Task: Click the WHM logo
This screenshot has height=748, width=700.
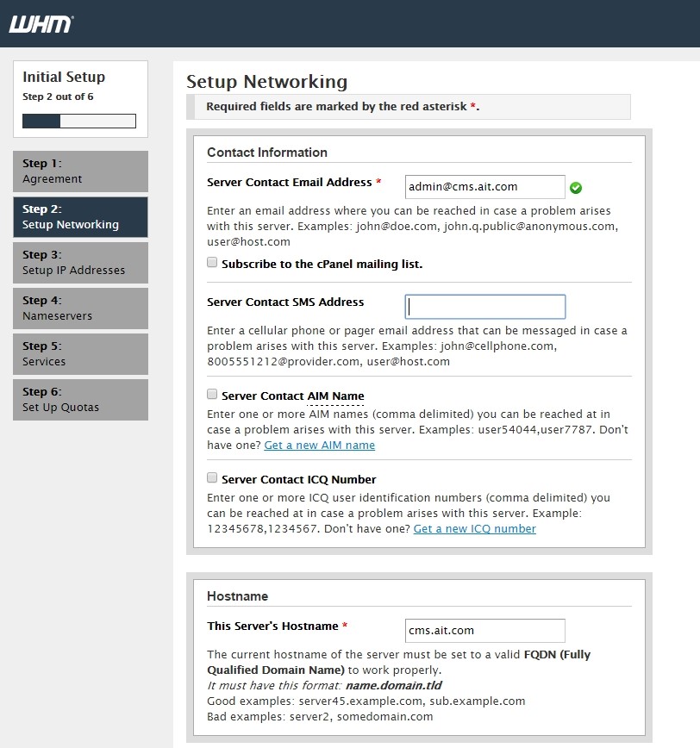Action: [41, 24]
